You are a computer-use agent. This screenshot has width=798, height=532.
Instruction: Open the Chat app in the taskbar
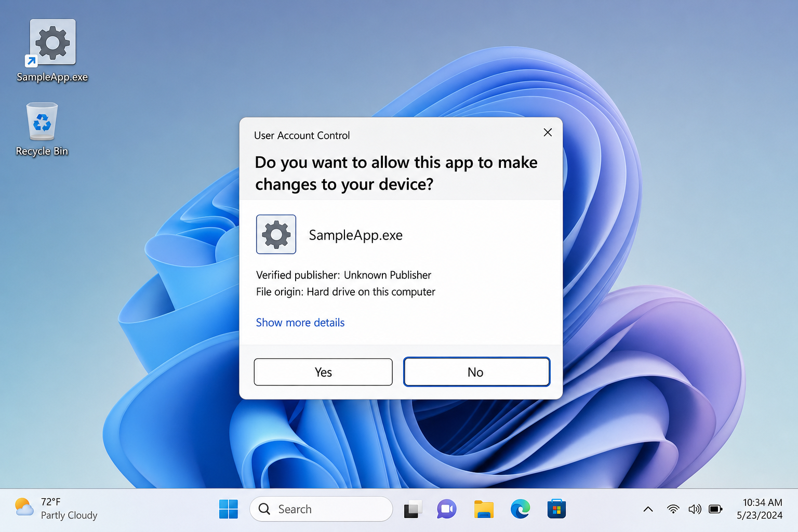446,509
